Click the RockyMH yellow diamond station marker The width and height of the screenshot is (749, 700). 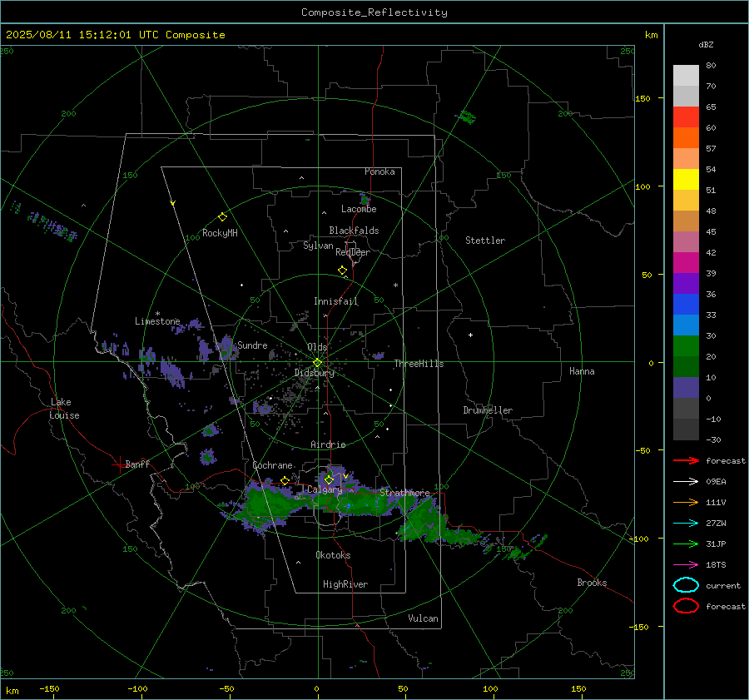click(222, 217)
